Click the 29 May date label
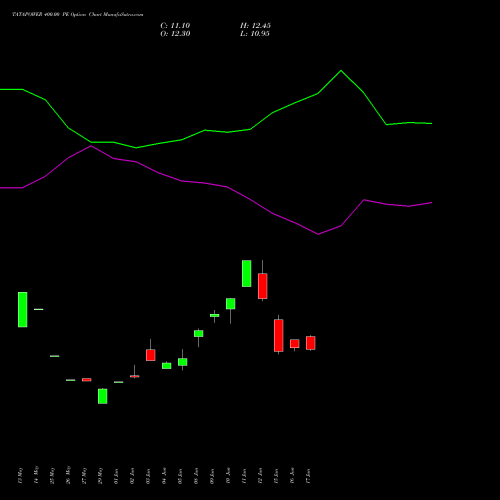Viewport: 500px width, 500px height. 100,475
